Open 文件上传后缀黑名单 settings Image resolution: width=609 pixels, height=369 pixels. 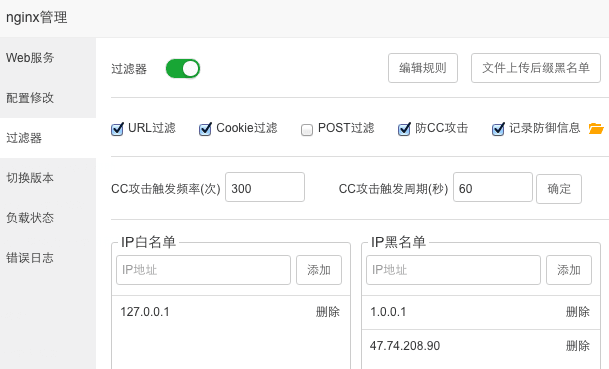(x=536, y=68)
